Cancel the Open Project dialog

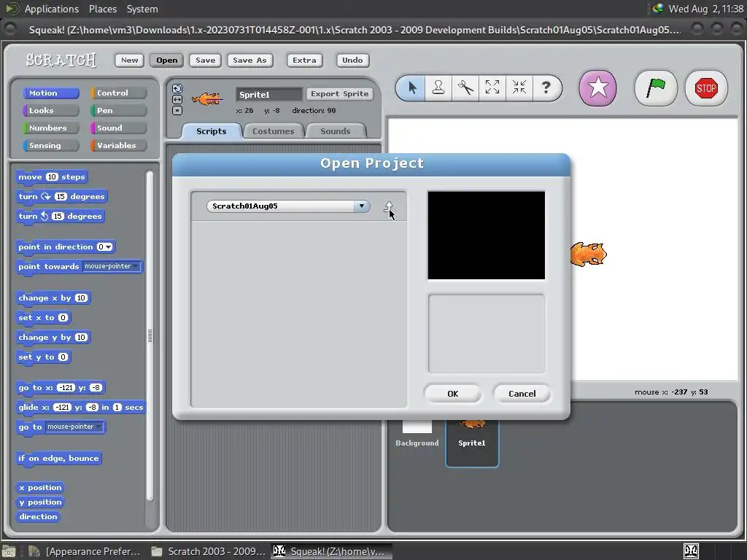(x=522, y=394)
